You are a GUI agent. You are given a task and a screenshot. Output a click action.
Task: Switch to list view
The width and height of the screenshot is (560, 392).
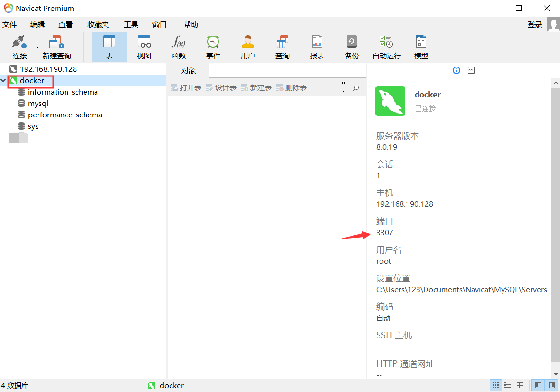point(507,385)
